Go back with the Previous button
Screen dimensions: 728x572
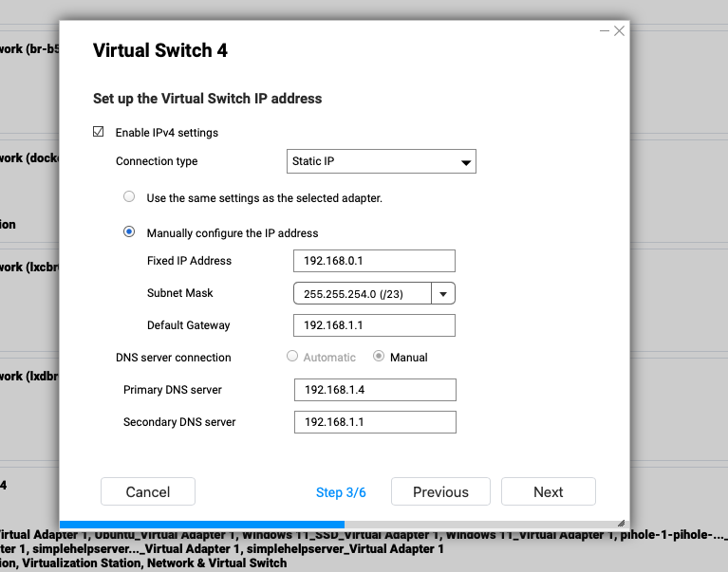click(440, 491)
